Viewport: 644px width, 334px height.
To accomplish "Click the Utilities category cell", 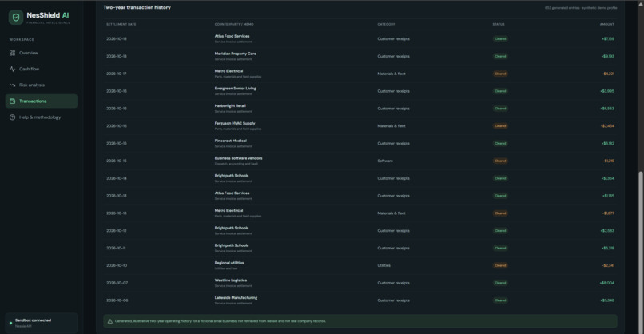I will point(384,265).
